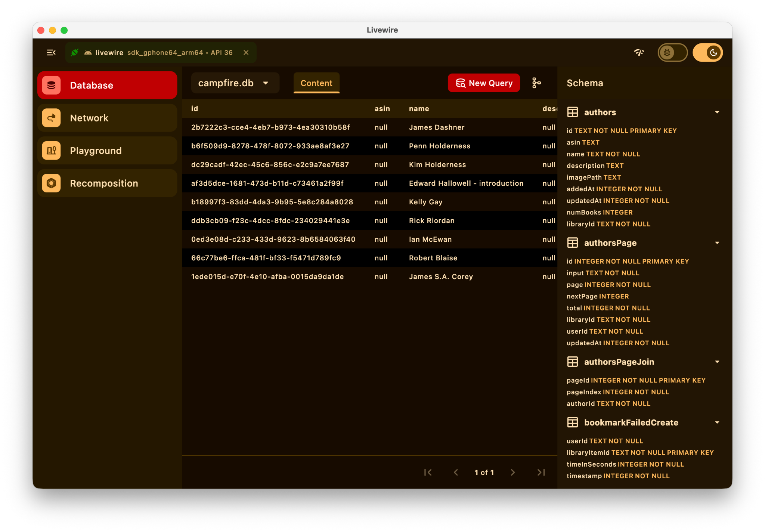Click the authorsPage table name

(x=610, y=243)
